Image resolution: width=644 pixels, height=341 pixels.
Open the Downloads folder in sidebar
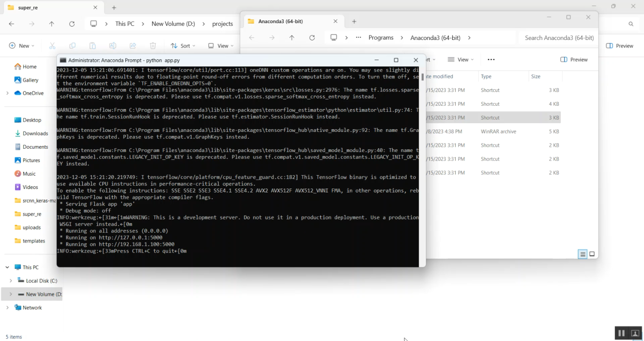tap(31, 134)
